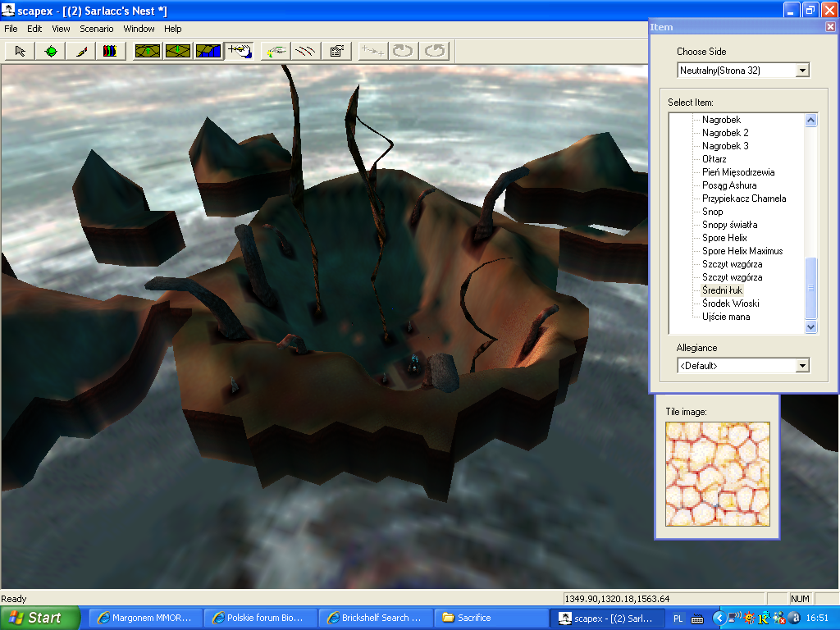The image size is (840, 630).
Task: Toggle the hand item placement tool
Action: click(x=240, y=51)
